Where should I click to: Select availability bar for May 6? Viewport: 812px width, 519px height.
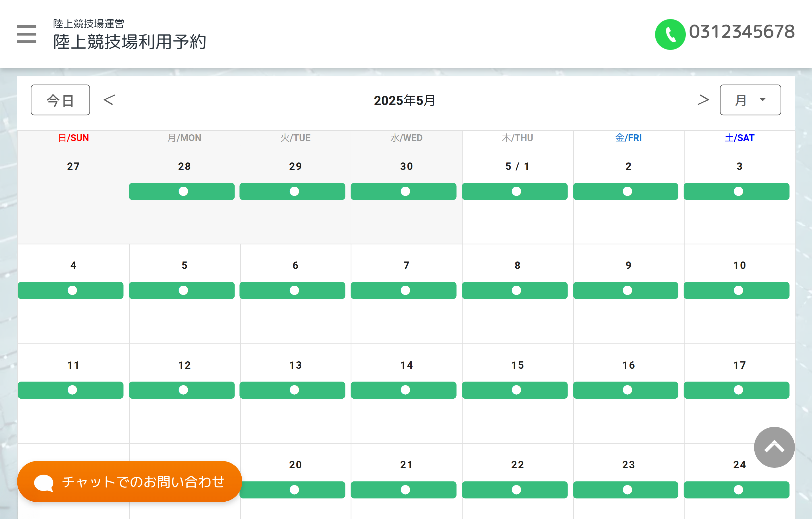click(292, 290)
